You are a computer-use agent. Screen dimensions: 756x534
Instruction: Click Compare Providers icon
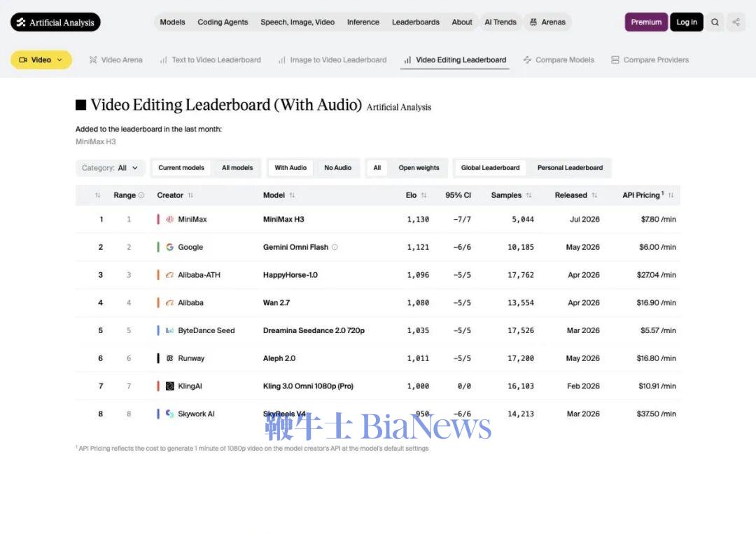[x=615, y=59]
